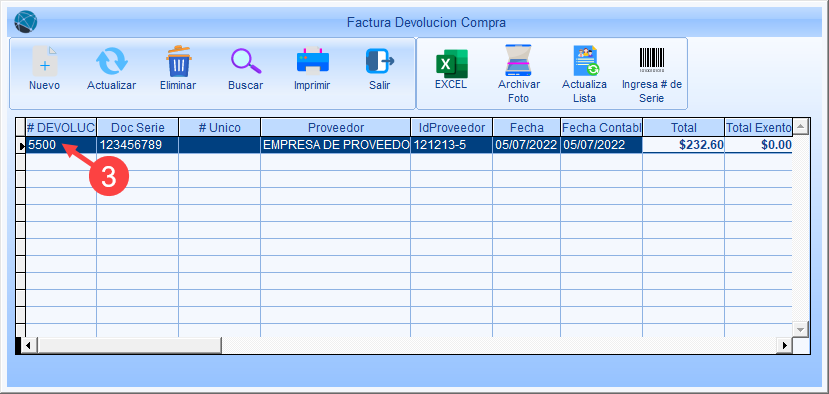Click the Total column header
Image resolution: width=829 pixels, height=394 pixels.
click(684, 127)
